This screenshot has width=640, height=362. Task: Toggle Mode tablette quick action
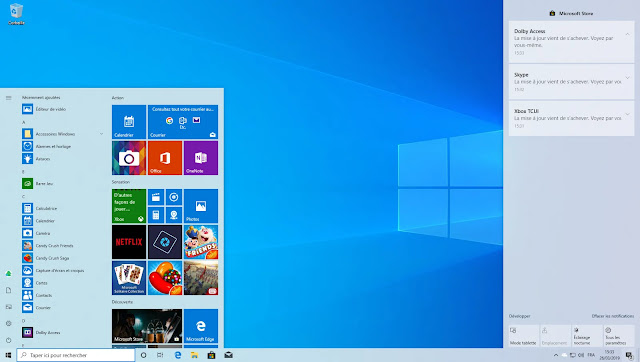pyautogui.click(x=524, y=336)
